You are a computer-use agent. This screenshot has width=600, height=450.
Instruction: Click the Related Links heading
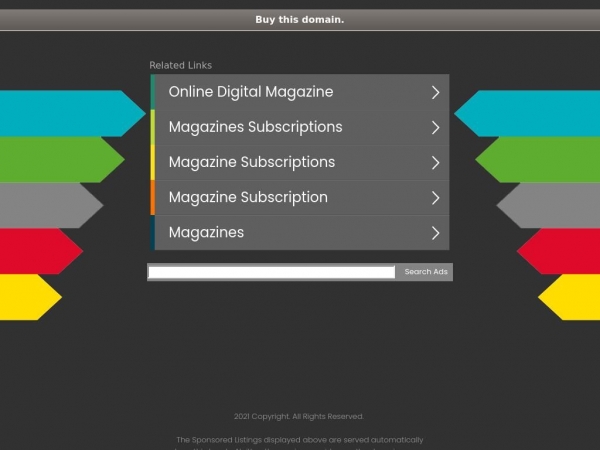pyautogui.click(x=181, y=65)
